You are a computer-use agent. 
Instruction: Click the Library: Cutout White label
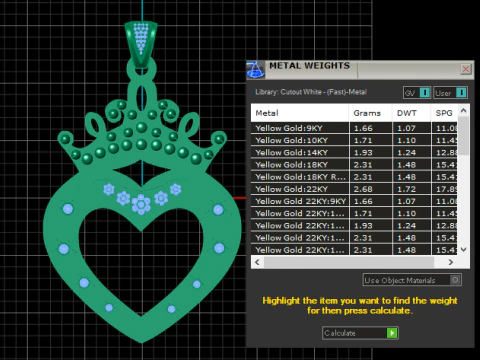[x=311, y=92]
